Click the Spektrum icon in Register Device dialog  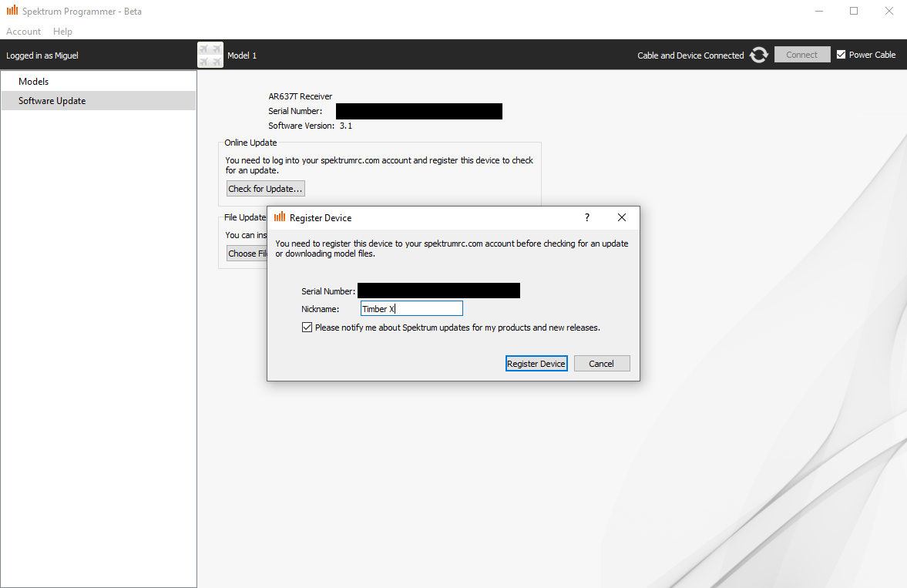coord(280,218)
